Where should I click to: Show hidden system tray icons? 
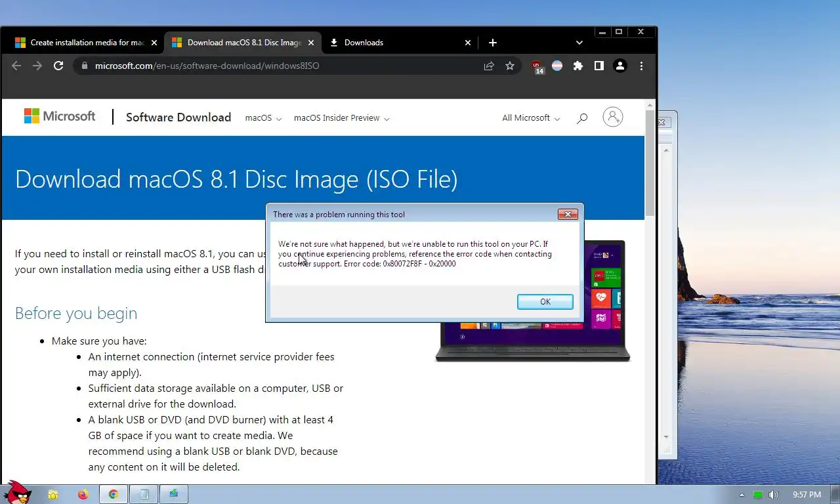742,495
